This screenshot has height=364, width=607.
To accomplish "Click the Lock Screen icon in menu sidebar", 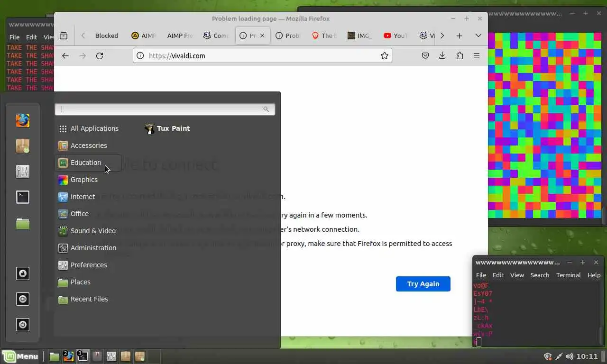I will coord(22,273).
